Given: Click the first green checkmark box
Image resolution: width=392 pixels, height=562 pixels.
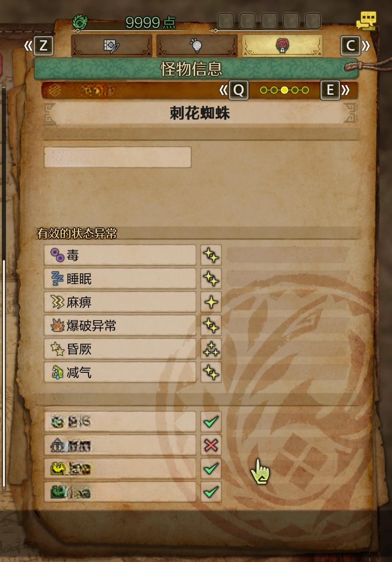Looking at the screenshot, I should pos(211,422).
